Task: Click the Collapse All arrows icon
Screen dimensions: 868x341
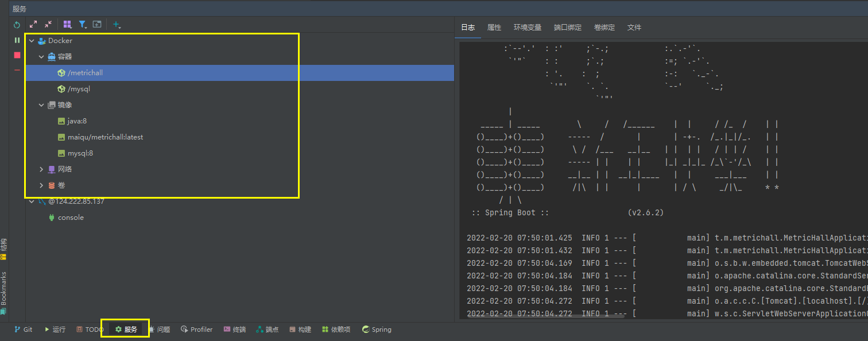Action: click(48, 25)
